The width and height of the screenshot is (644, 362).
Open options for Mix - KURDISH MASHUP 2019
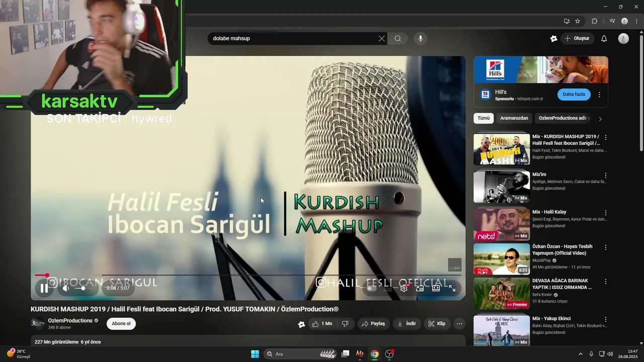(606, 137)
